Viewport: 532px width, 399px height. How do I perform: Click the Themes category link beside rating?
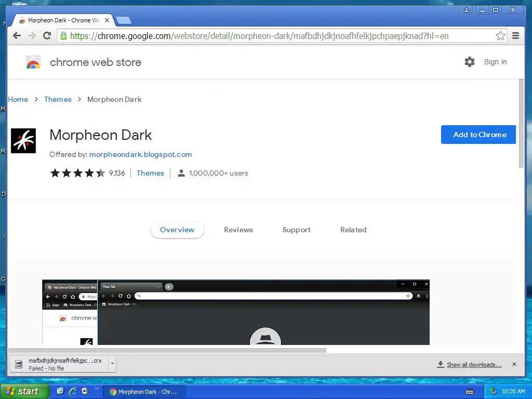[x=150, y=173]
